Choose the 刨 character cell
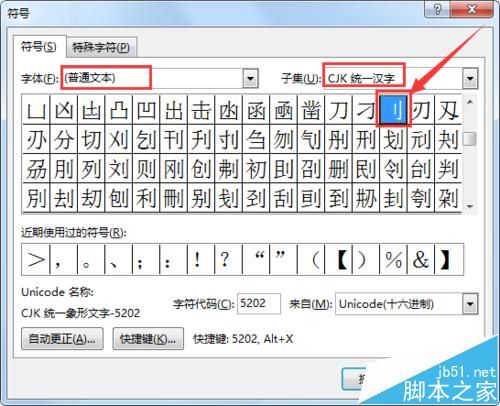500x406 pixels. coord(119,198)
